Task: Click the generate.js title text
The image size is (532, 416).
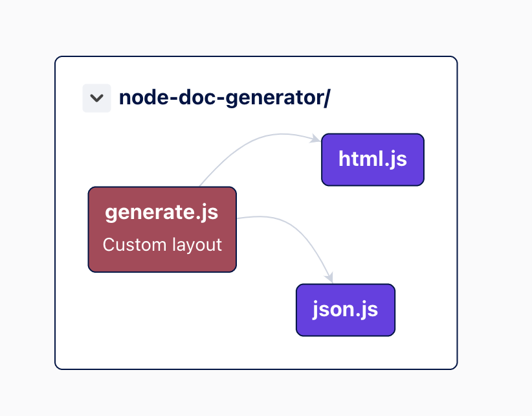Action: pos(162,213)
